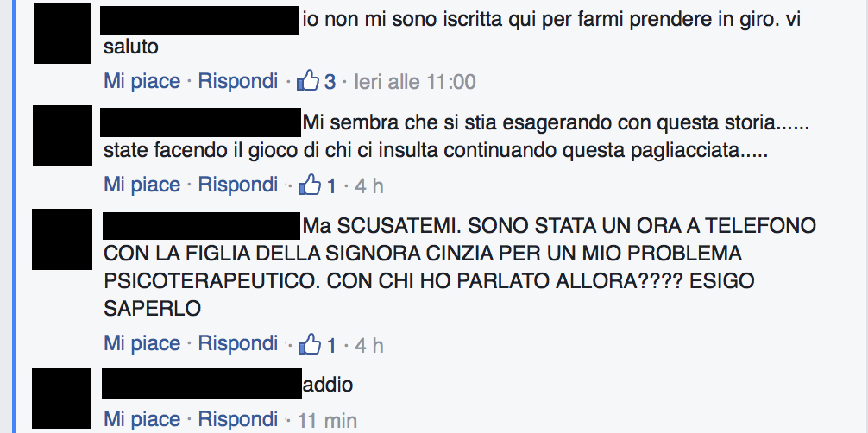Image resolution: width=868 pixels, height=433 pixels.
Task: Click the thumbs-up icon showing 3 likes
Action: (308, 81)
